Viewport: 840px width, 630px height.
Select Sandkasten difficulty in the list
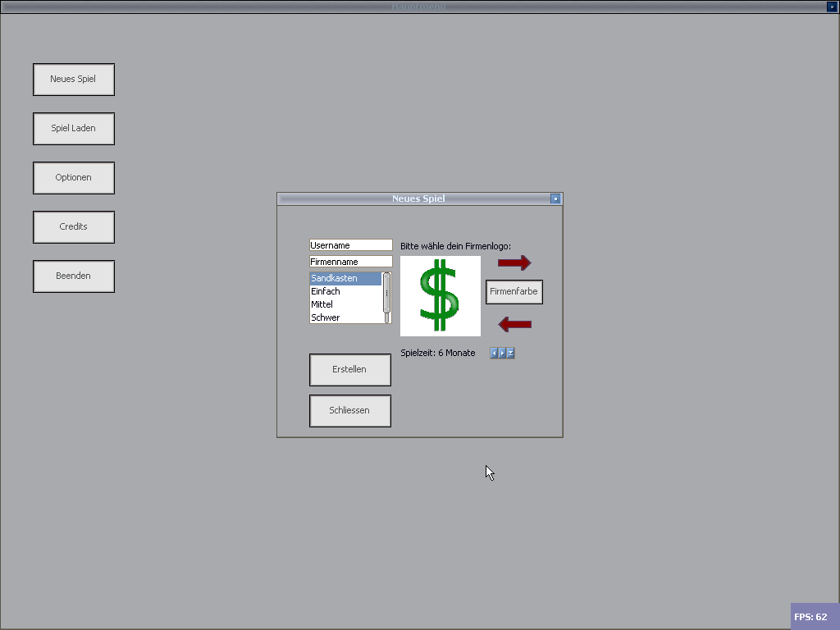(x=345, y=279)
